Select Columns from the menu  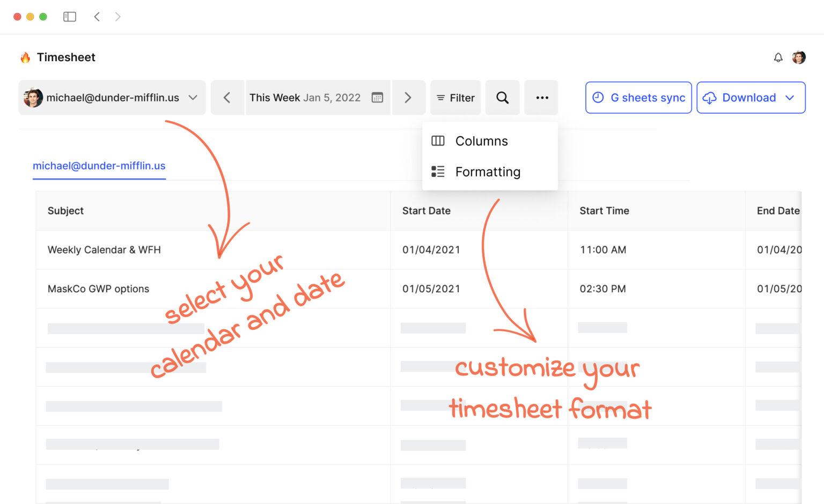[x=481, y=141]
